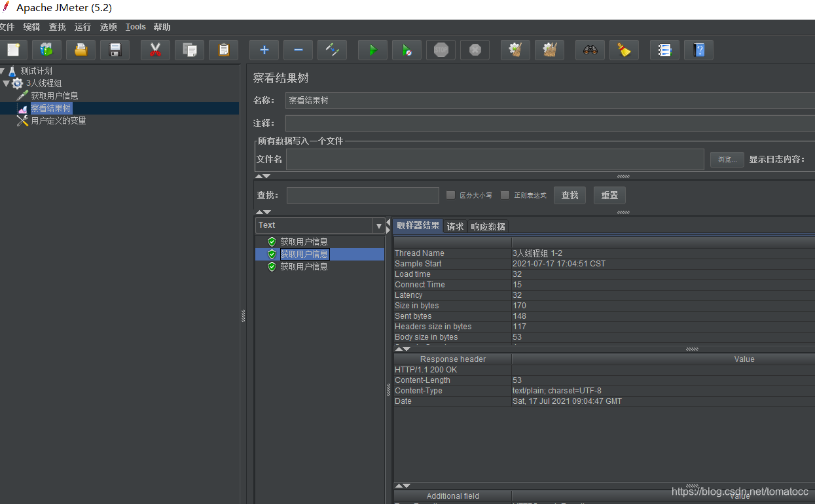Expand all nodes with plus icon
Screen dimensions: 815x504
(264, 50)
